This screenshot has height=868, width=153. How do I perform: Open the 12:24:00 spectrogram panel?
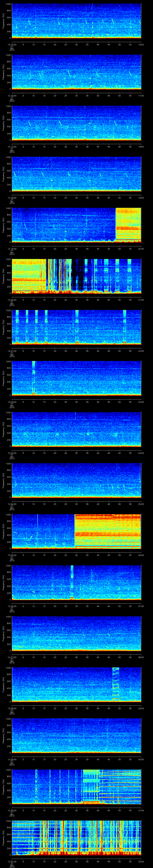tap(76, 481)
